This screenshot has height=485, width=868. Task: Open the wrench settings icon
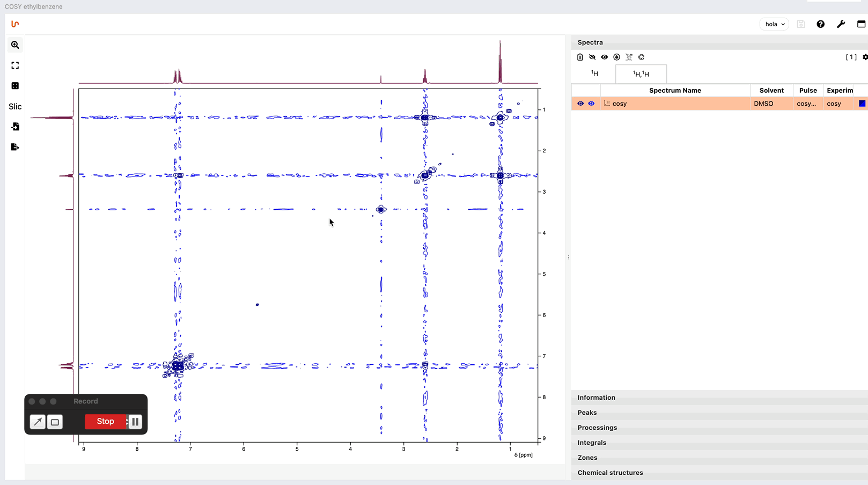[841, 24]
